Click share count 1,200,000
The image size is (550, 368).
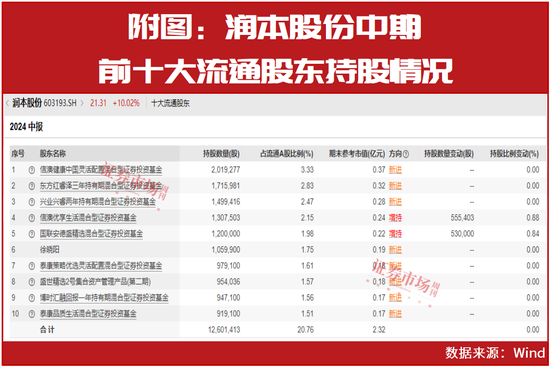tap(226, 234)
